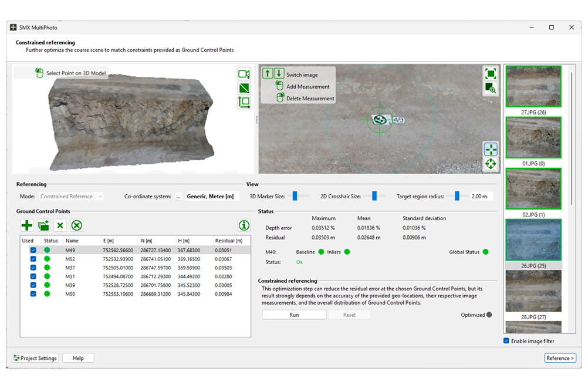This screenshot has height=392, width=588.
Task: Remove all ground control points
Action: click(76, 225)
